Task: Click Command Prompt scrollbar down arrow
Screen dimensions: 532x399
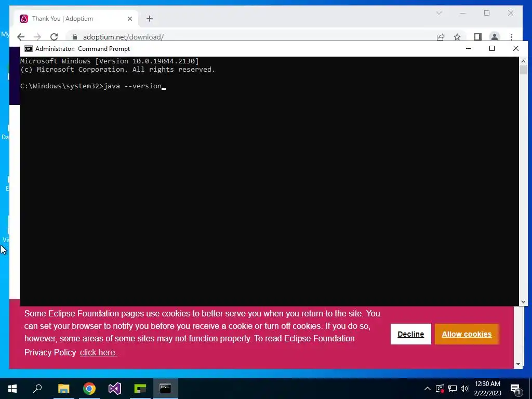Action: [523, 302]
